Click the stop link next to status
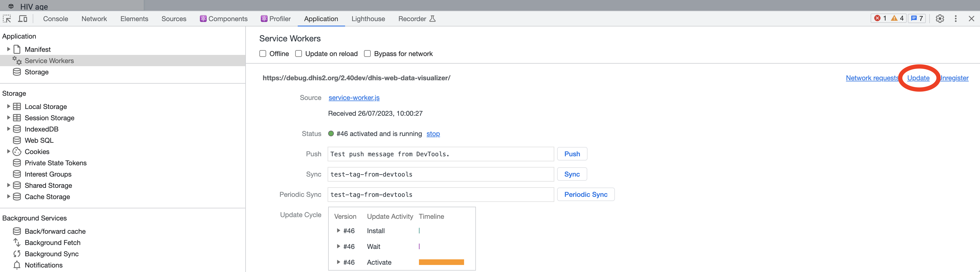 433,134
